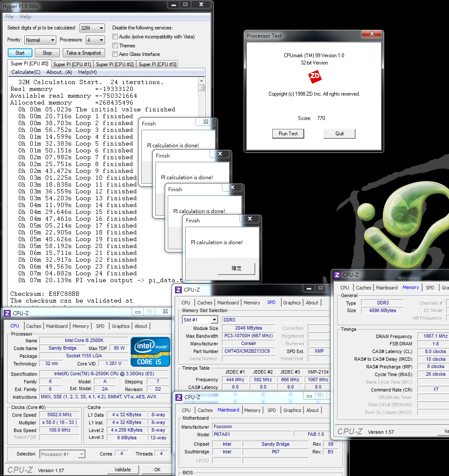Switch to Super PI [CPU #2] tab

click(115, 64)
